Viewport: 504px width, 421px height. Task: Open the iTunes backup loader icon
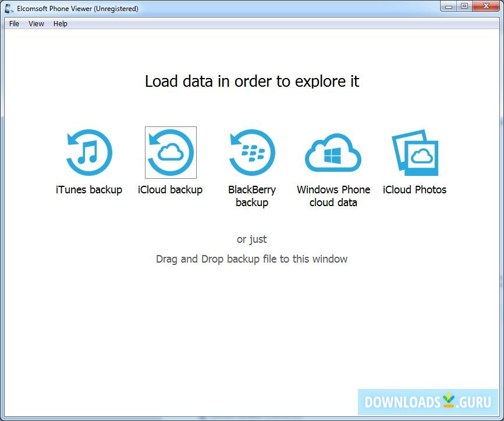(88, 151)
